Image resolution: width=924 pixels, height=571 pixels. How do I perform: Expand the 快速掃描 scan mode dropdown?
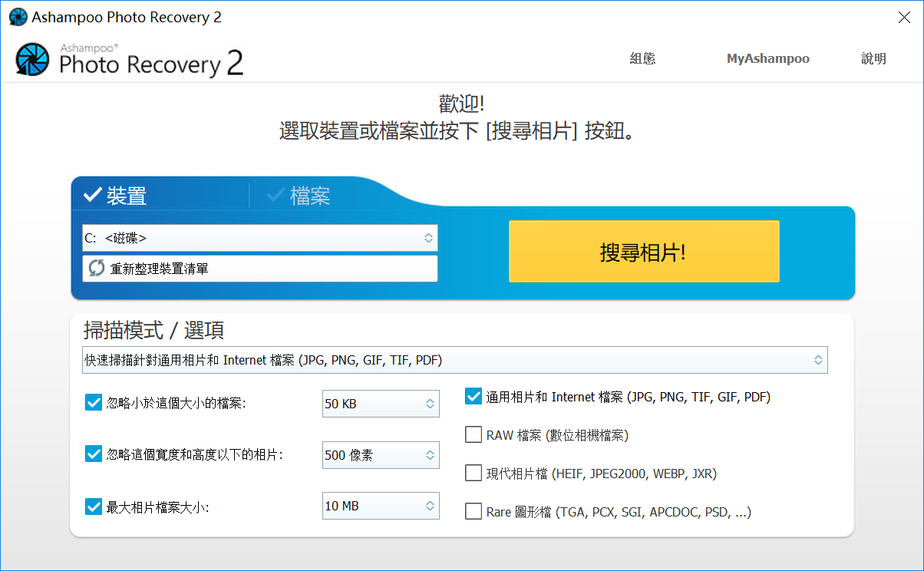455,360
